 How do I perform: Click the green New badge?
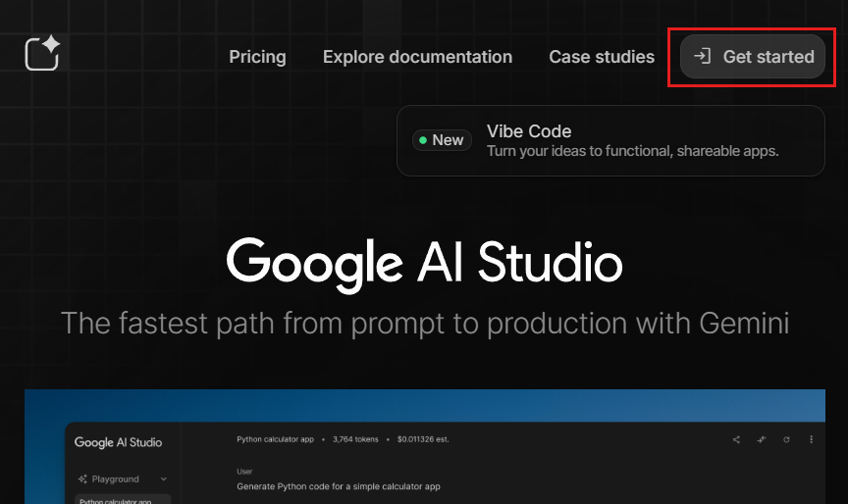pyautogui.click(x=442, y=140)
